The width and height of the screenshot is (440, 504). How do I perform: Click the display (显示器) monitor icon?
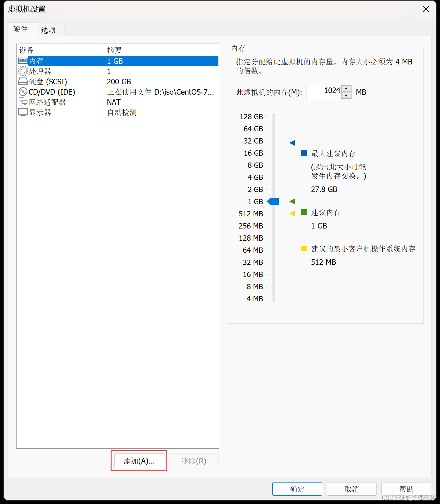pyautogui.click(x=23, y=112)
